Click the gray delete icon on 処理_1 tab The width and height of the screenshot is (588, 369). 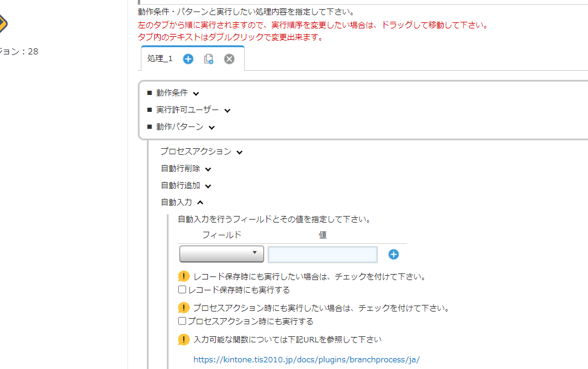click(229, 59)
